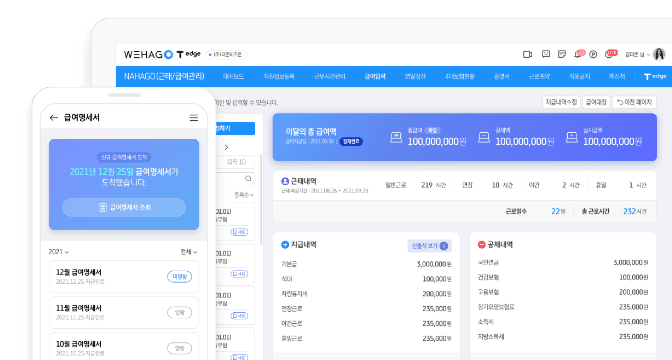Click the 국민연금 row in 공제내역
The image size is (672, 360).
(562, 262)
